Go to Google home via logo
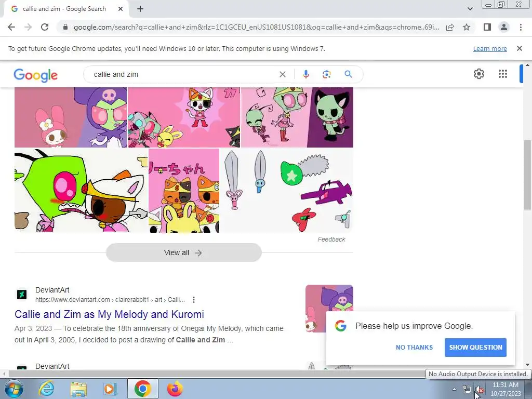This screenshot has width=532, height=399. pyautogui.click(x=36, y=75)
